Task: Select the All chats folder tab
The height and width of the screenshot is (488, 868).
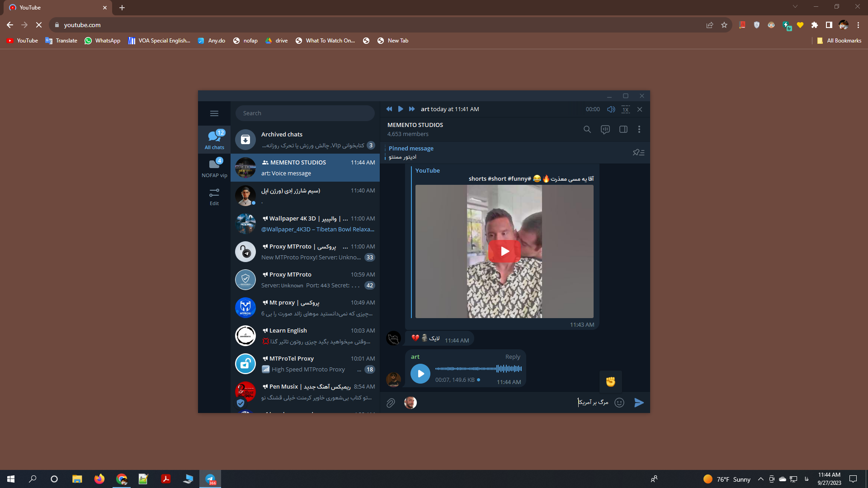Action: tap(214, 140)
